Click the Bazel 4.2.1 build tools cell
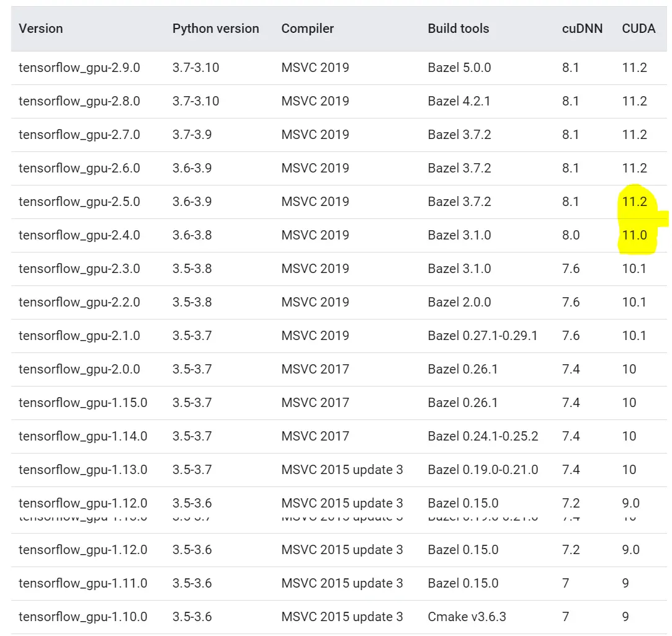This screenshot has width=672, height=636. (x=459, y=101)
